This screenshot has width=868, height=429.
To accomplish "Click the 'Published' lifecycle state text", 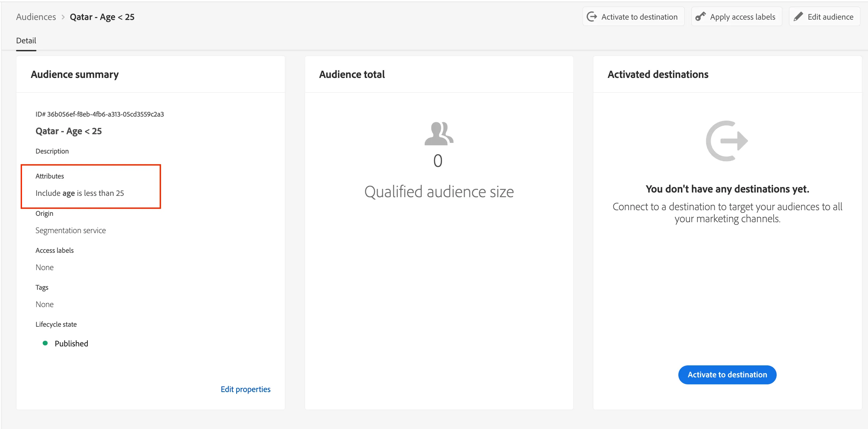I will click(x=71, y=343).
